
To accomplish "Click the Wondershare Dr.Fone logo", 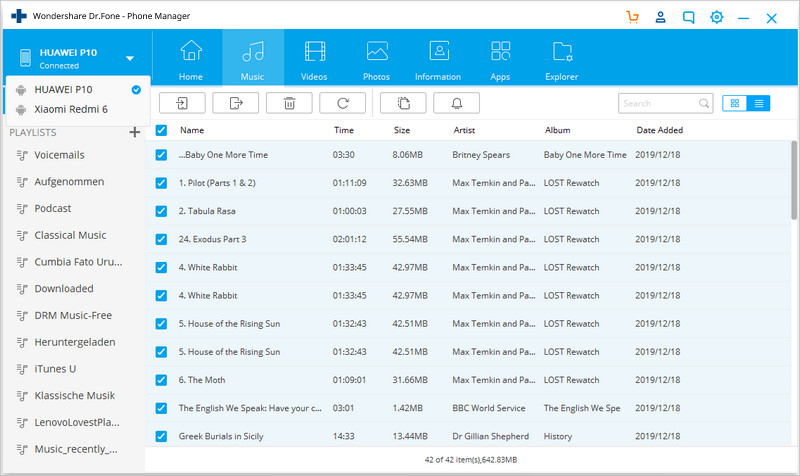I will click(x=19, y=16).
